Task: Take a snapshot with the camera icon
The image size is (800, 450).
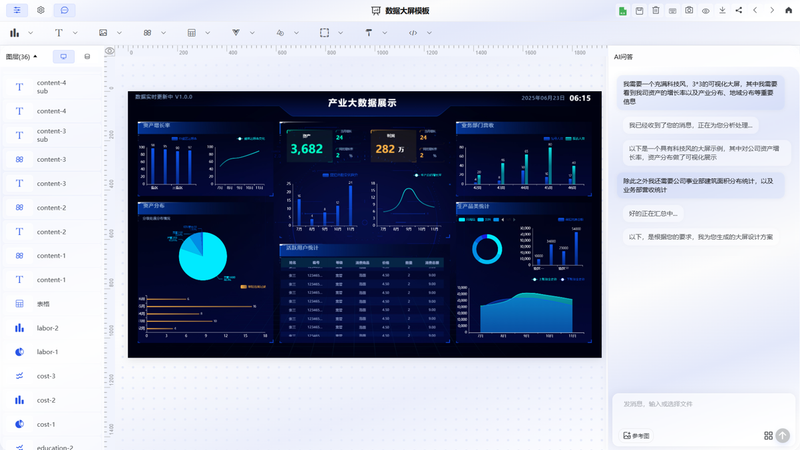Action: pyautogui.click(x=689, y=10)
